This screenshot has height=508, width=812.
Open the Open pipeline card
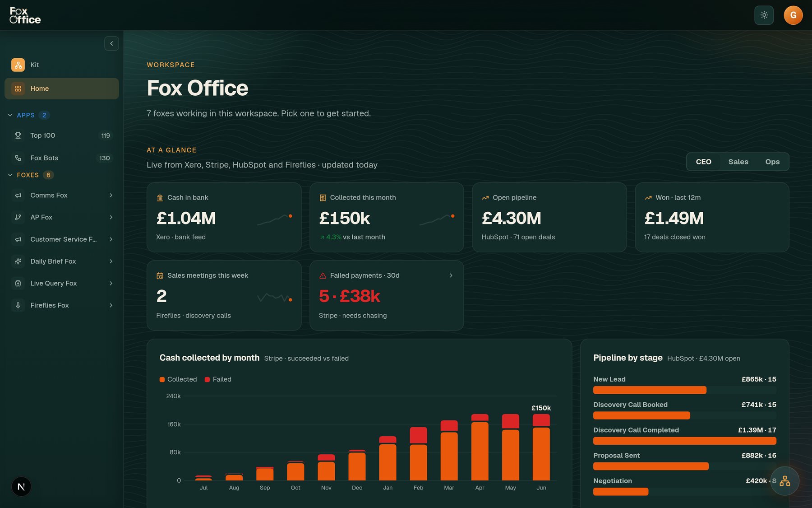(x=549, y=217)
